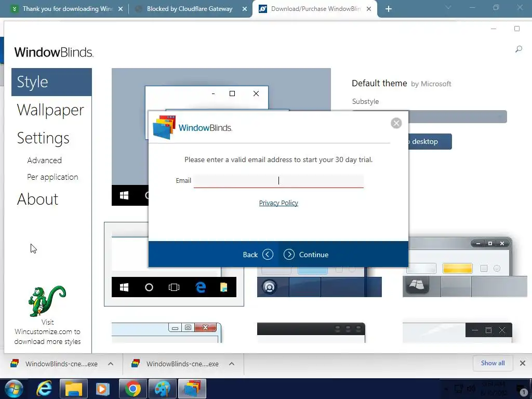Select the dark blue orb style thumbnail
Viewport: 532px width, 399px height.
click(x=320, y=282)
